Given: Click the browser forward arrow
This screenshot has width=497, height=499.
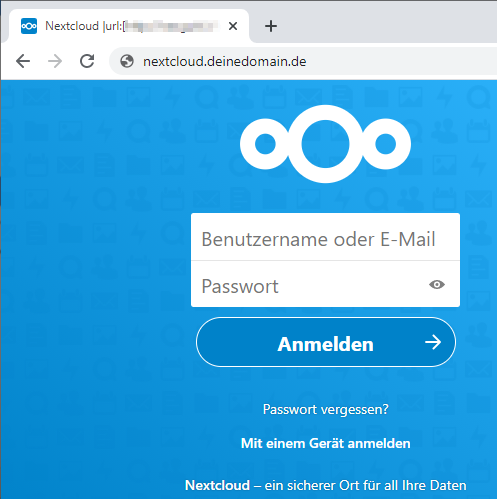Looking at the screenshot, I should pyautogui.click(x=55, y=61).
